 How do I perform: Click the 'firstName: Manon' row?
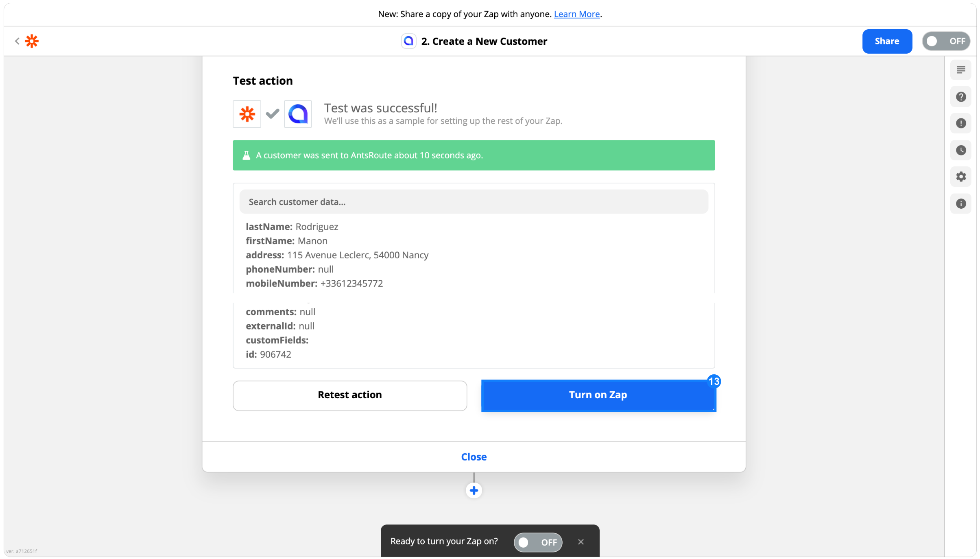pos(286,241)
